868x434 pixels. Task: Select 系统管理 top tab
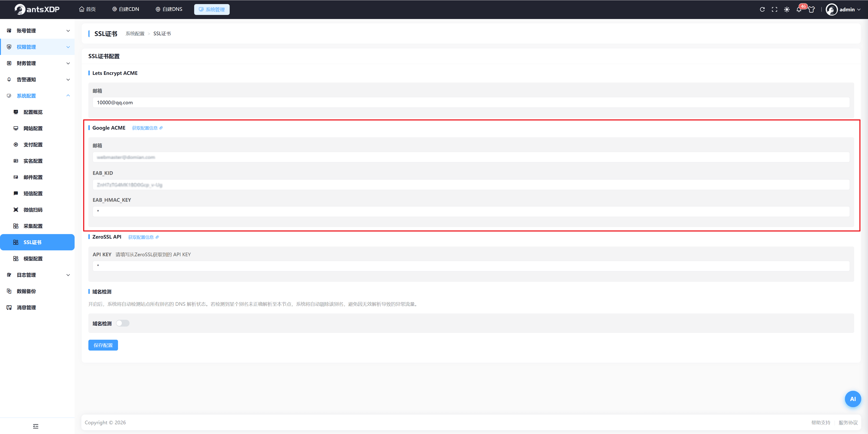click(212, 9)
